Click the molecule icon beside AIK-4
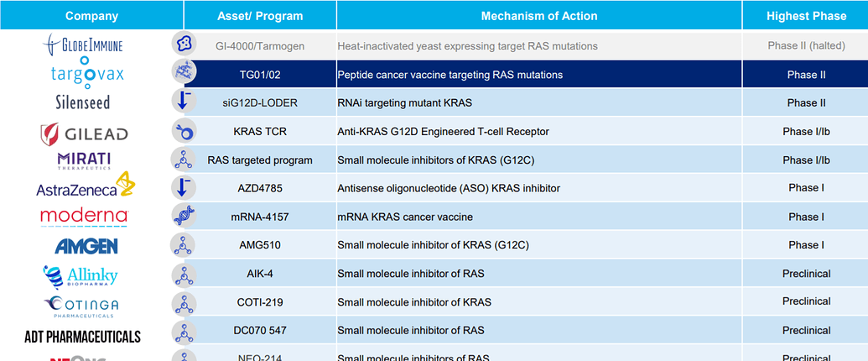The image size is (868, 361). 183,274
